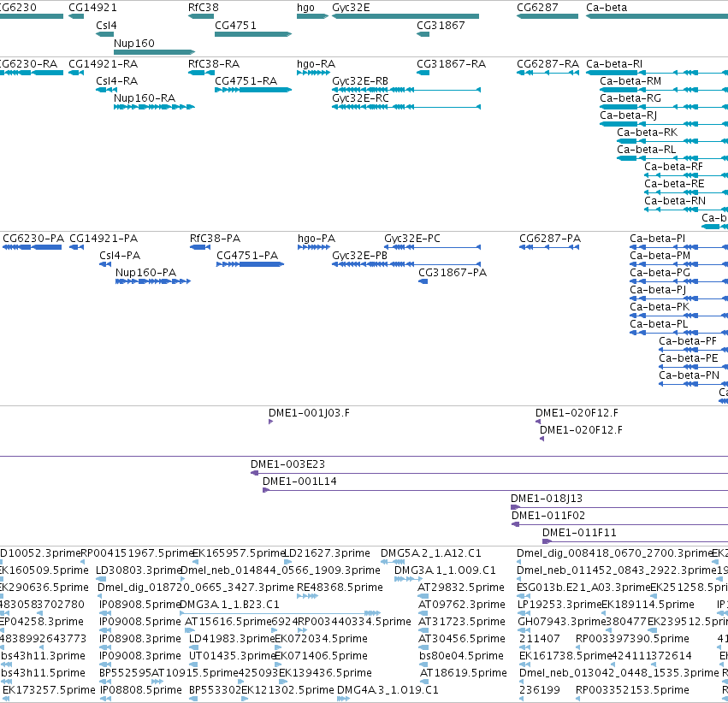Click transcript Ca-beta-RK
This screenshot has height=703, width=728.
672,141
